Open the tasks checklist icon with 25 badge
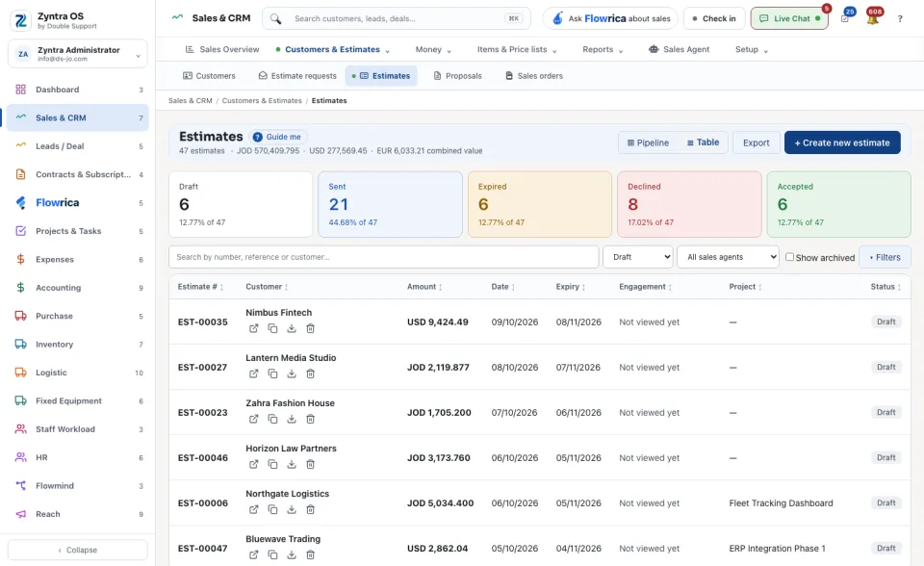Viewport: 924px width, 566px height. [846, 17]
